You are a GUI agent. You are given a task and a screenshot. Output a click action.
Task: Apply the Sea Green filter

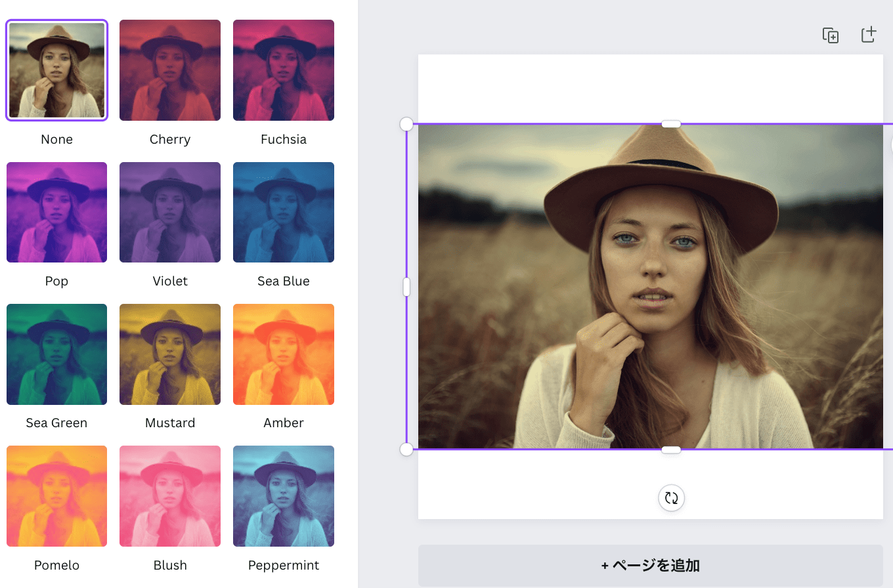56,354
